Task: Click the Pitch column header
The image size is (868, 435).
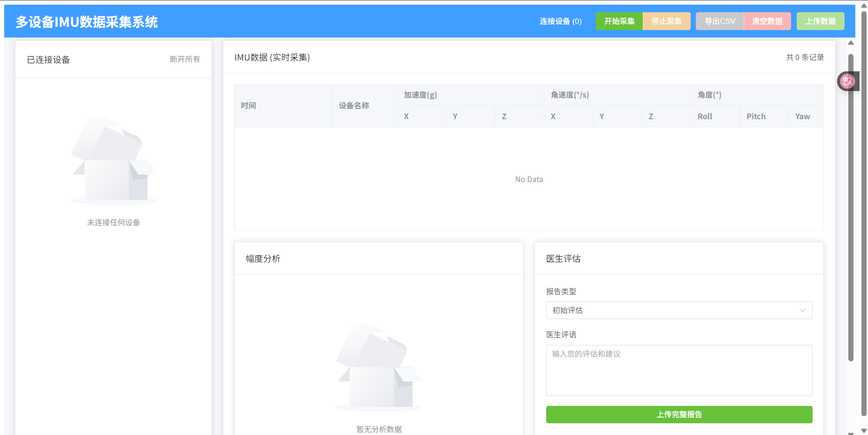Action: pos(756,116)
